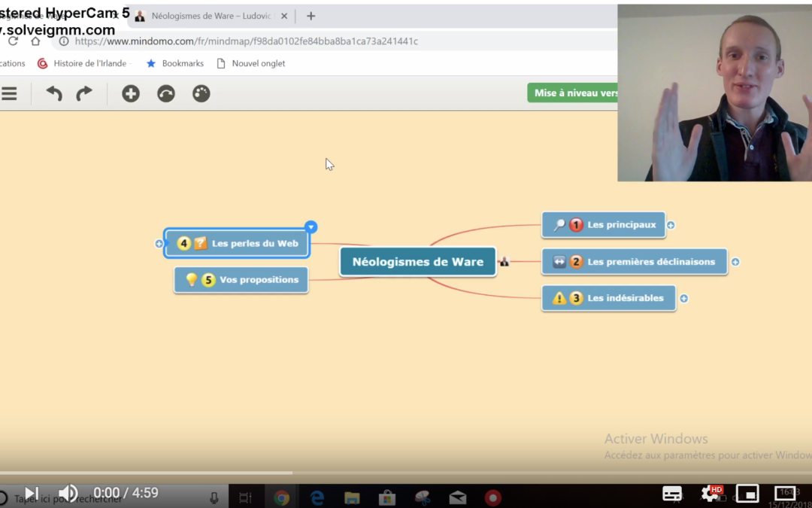Skip to the next video

pyautogui.click(x=32, y=494)
